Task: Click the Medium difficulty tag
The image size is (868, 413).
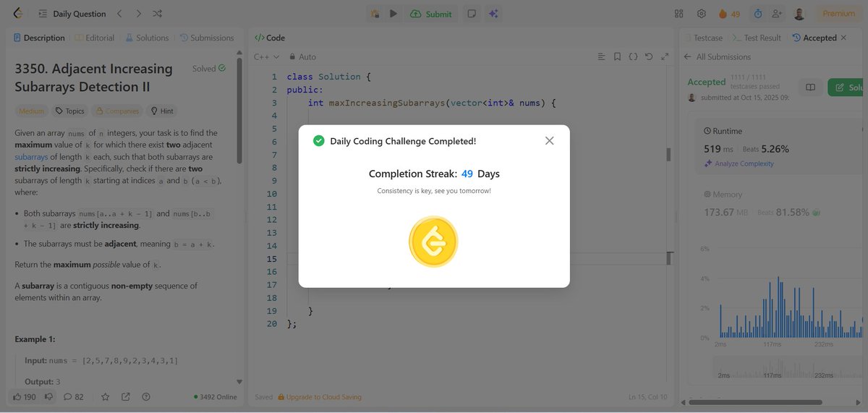Action: click(31, 111)
